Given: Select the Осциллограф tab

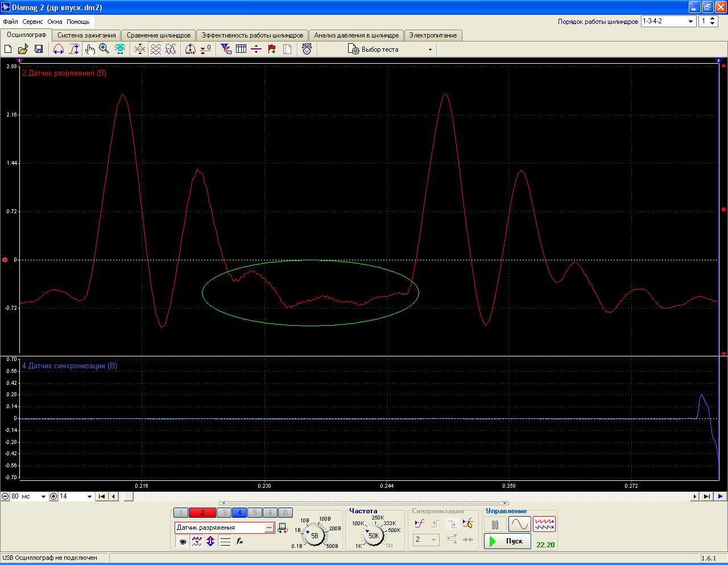Looking at the screenshot, I should [27, 35].
